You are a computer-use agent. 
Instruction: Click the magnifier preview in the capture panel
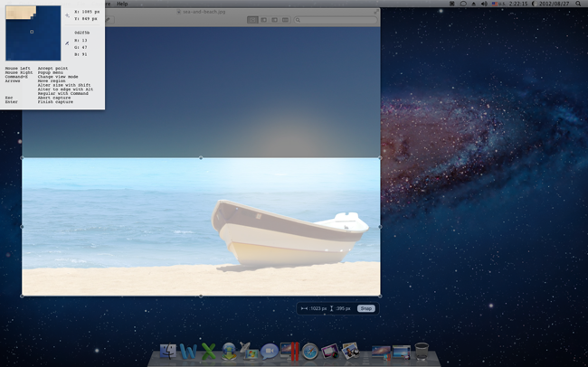pos(32,33)
